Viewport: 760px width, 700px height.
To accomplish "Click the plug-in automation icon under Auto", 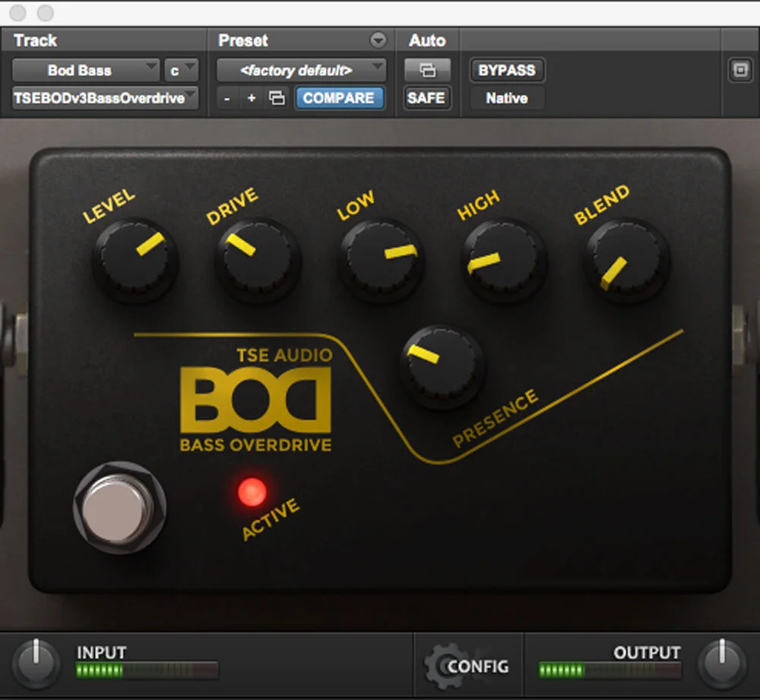I will coord(427,70).
